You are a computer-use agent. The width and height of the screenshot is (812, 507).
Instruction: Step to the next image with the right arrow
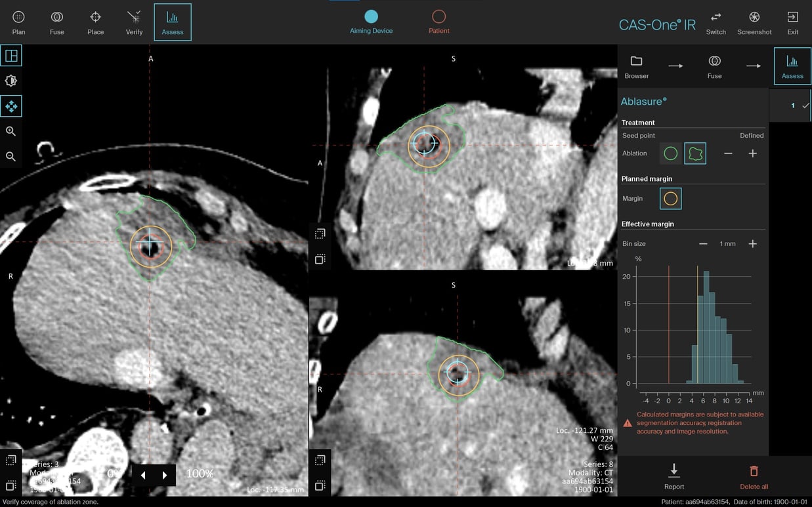tap(165, 475)
